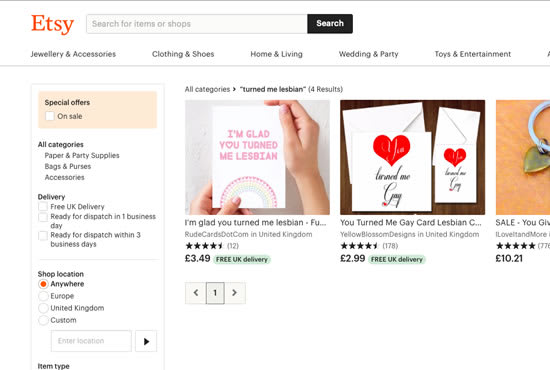Go to previous results page arrow
This screenshot has height=370, width=550.
(196, 292)
